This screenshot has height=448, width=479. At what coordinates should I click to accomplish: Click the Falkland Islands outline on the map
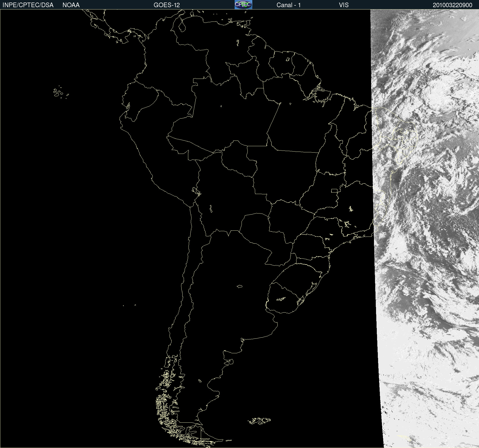tap(259, 421)
